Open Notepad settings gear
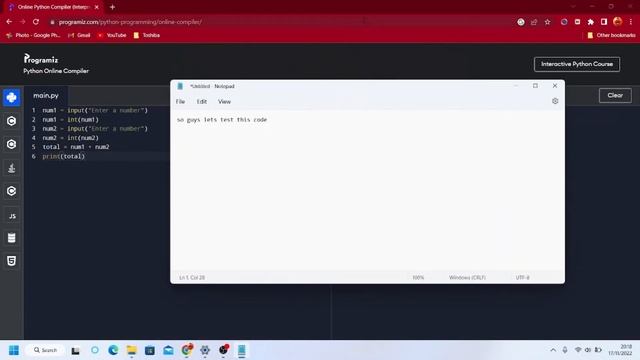The height and width of the screenshot is (360, 640). 555,101
